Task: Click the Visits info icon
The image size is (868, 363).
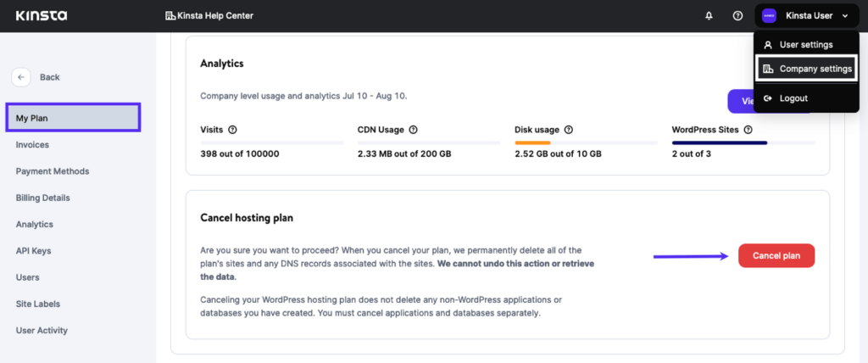Action: 232,130
